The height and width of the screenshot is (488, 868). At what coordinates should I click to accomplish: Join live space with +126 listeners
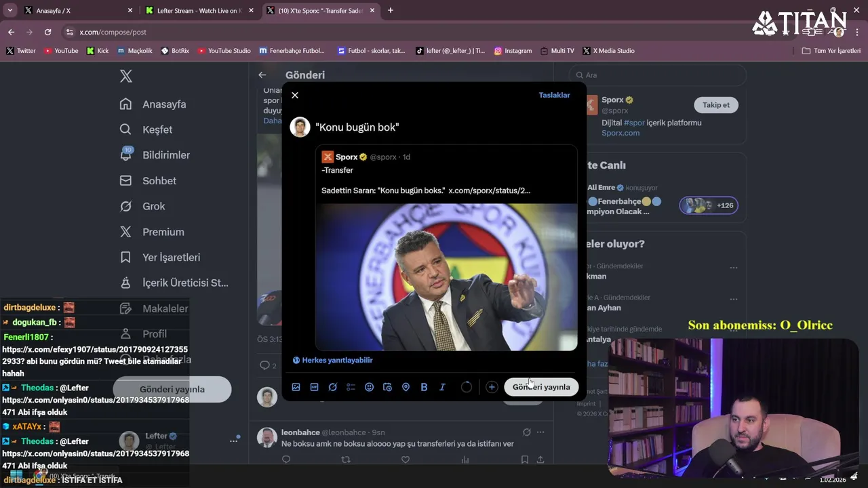(709, 205)
